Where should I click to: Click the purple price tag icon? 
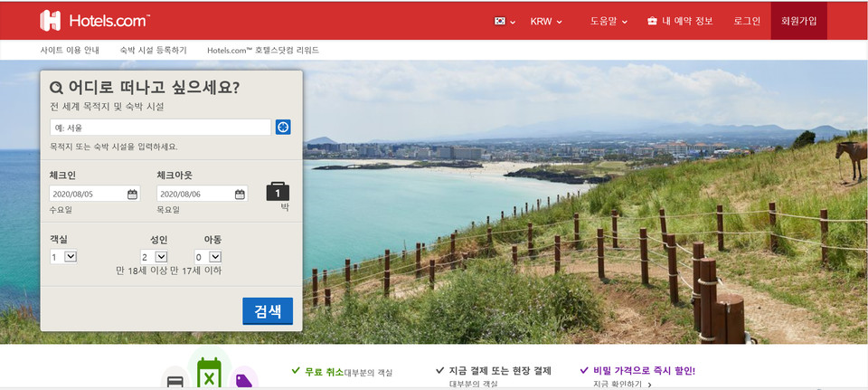243,380
